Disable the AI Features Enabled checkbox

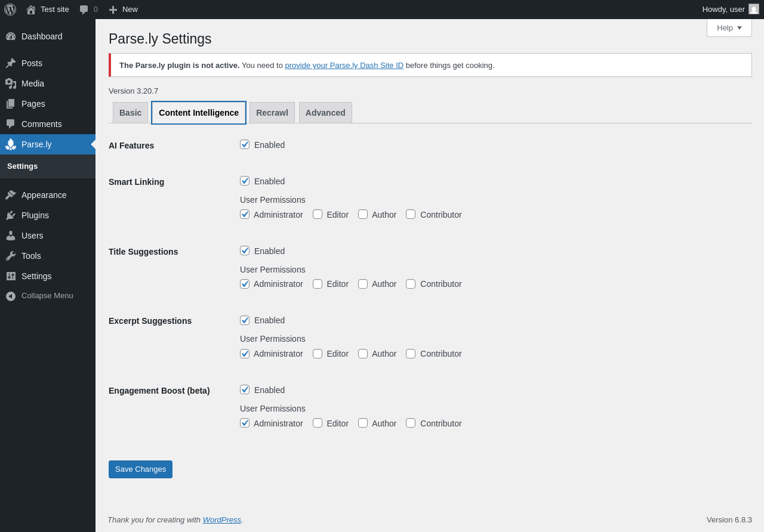[245, 144]
